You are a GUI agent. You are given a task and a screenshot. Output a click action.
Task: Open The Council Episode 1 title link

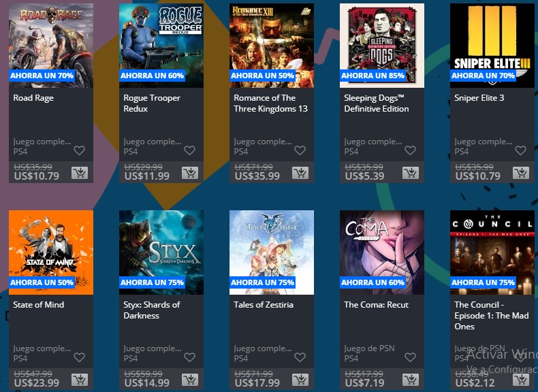491,316
